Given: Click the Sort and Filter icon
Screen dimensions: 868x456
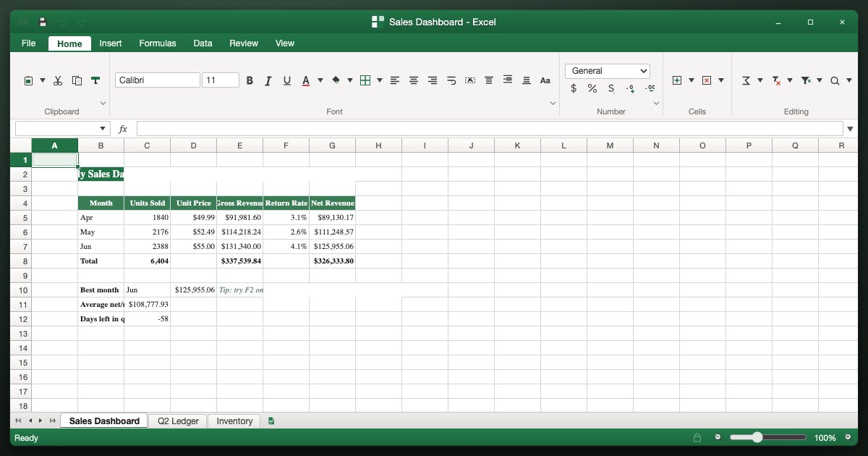Looking at the screenshot, I should [x=805, y=80].
